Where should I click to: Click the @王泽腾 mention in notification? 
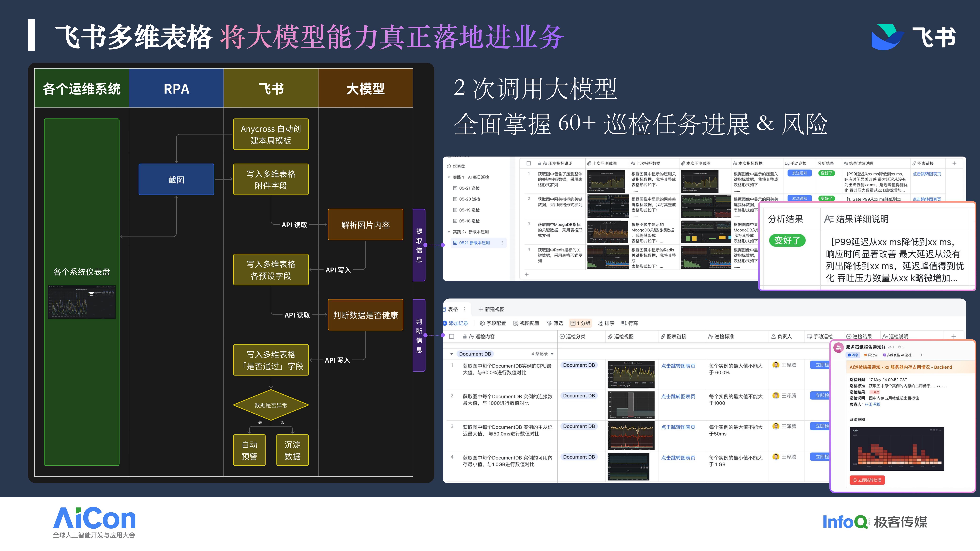(x=872, y=404)
